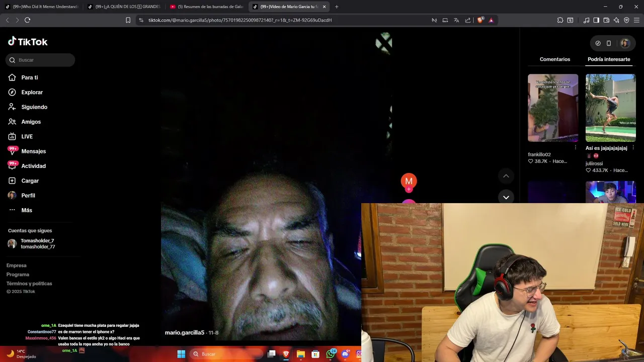Open Brave Leo AI sparkle icon

616,20
